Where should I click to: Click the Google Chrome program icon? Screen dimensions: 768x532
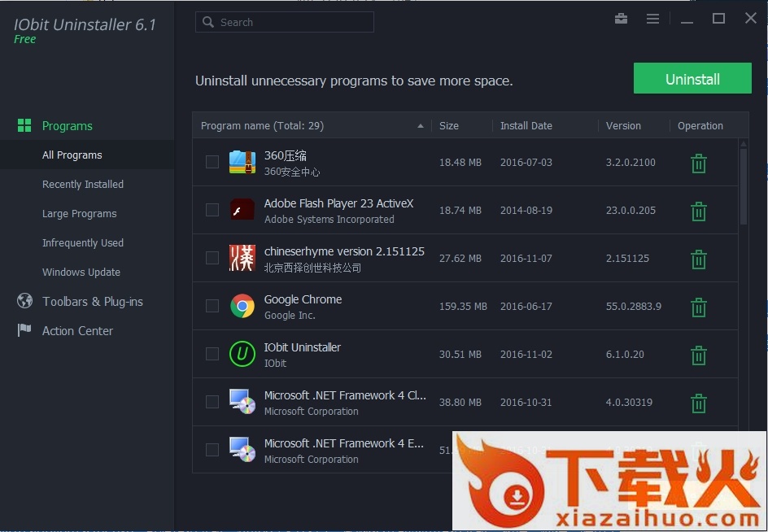pyautogui.click(x=242, y=306)
